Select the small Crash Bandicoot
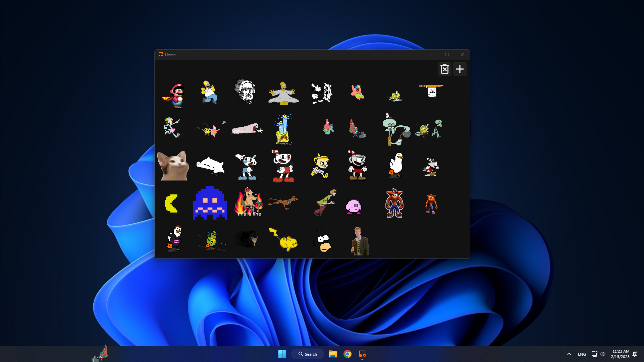Viewport: 644px width, 362px height. [x=431, y=204]
